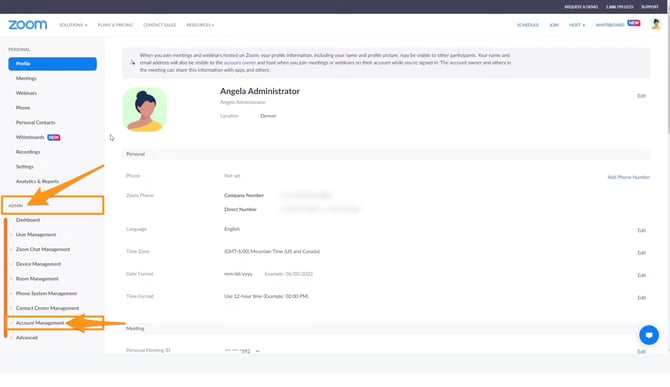Click Add Phone Number
The image size is (670, 387).
(x=629, y=177)
